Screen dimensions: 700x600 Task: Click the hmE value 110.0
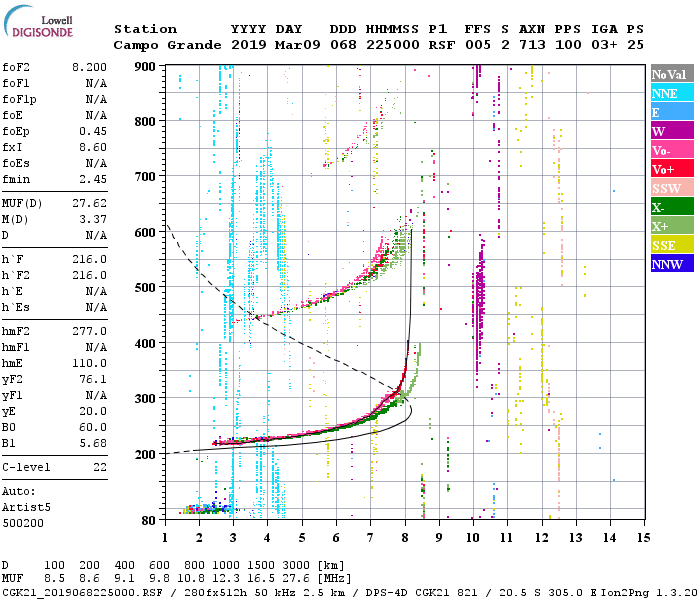(89, 363)
